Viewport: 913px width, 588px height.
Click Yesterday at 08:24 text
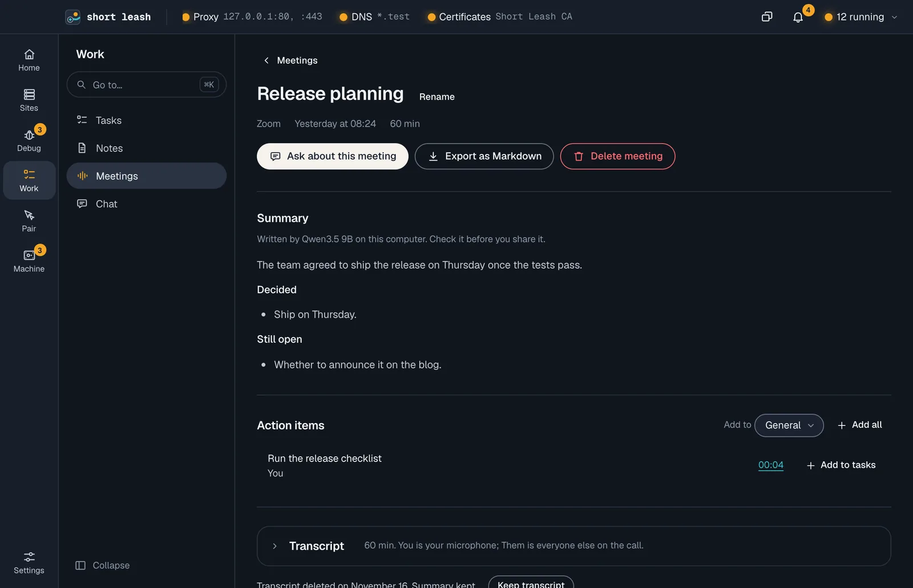pyautogui.click(x=335, y=124)
